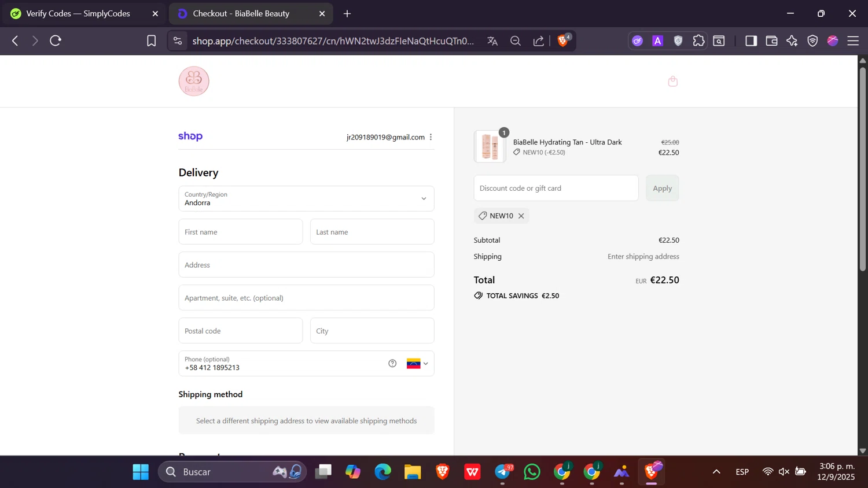This screenshot has width=868, height=488.
Task: Focus the Postal code field
Action: pyautogui.click(x=240, y=331)
